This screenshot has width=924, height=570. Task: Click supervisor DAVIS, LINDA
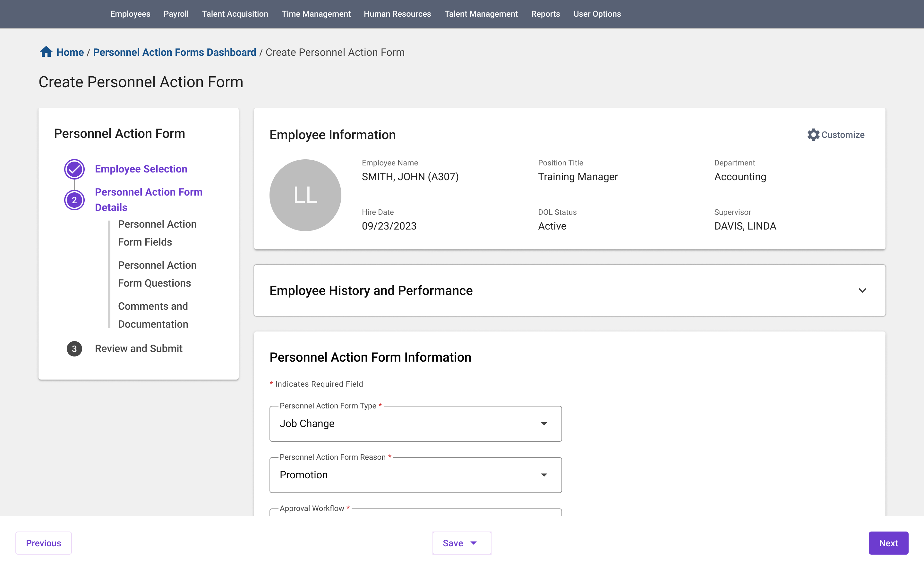click(745, 226)
